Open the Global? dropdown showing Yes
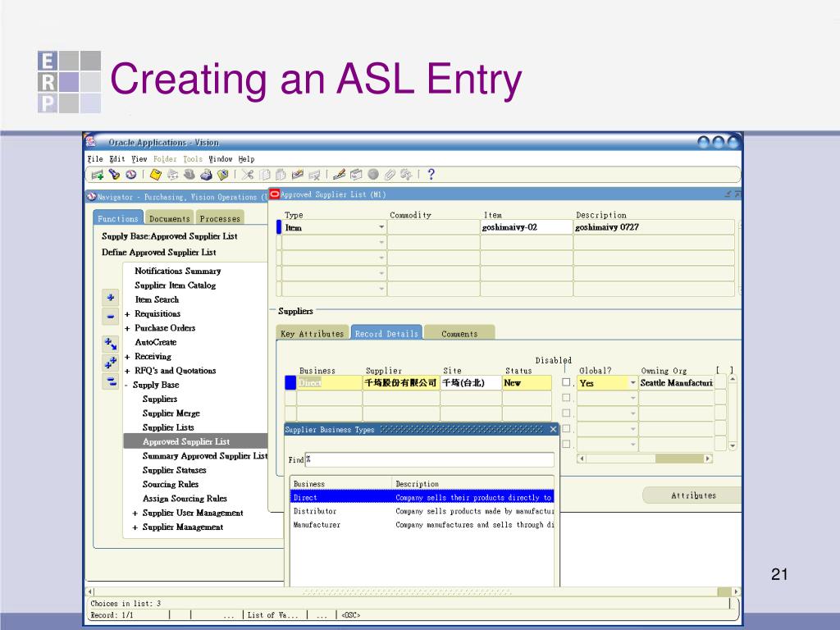This screenshot has height=630, width=840. coord(632,383)
